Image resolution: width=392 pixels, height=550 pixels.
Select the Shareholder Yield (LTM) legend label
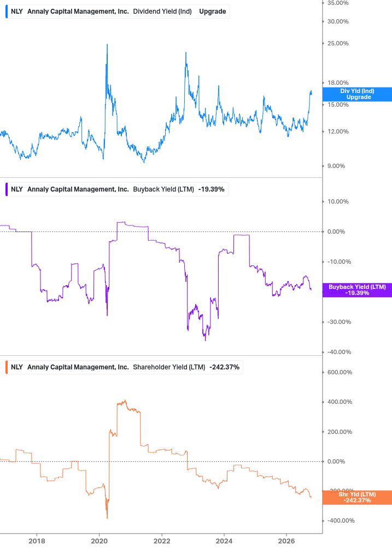pos(169,367)
